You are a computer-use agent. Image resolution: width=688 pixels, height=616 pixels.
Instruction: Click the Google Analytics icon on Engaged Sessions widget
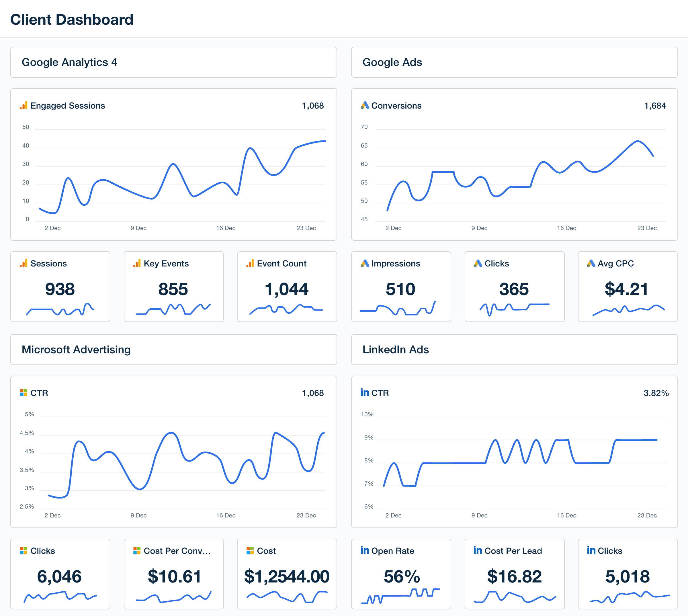point(23,105)
